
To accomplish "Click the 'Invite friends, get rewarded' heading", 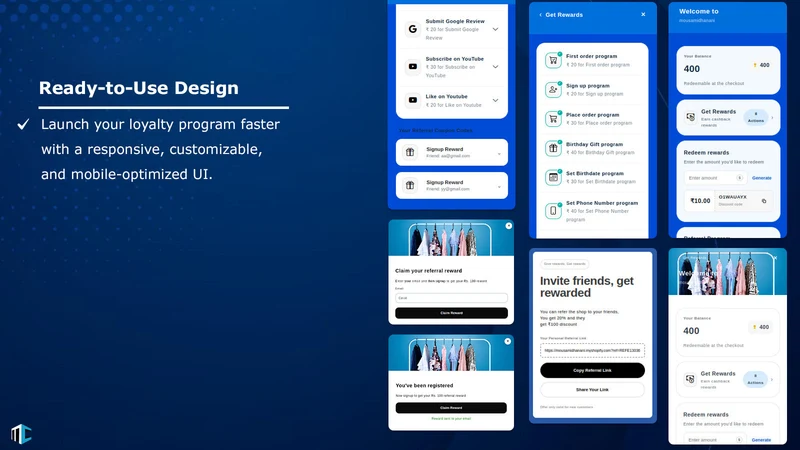I will 587,287.
